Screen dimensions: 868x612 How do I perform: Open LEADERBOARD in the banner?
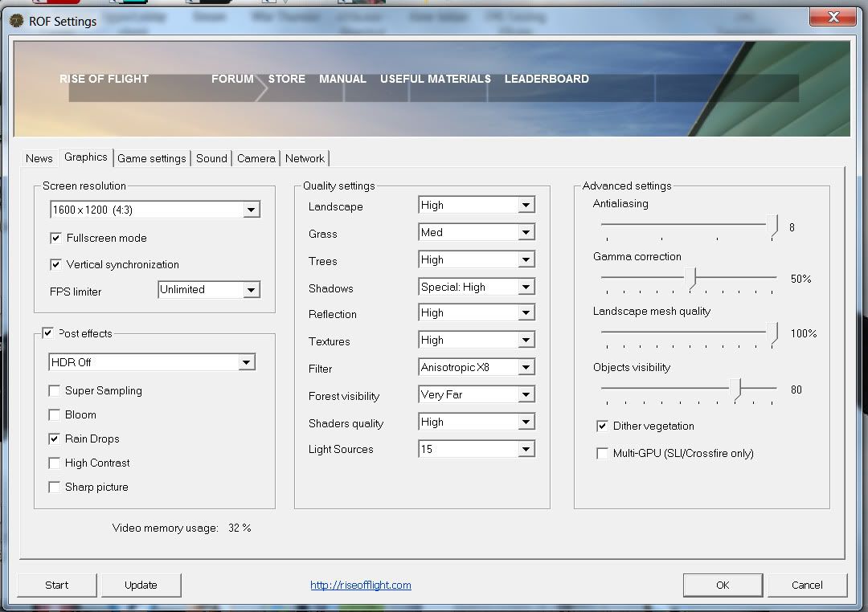click(x=547, y=79)
